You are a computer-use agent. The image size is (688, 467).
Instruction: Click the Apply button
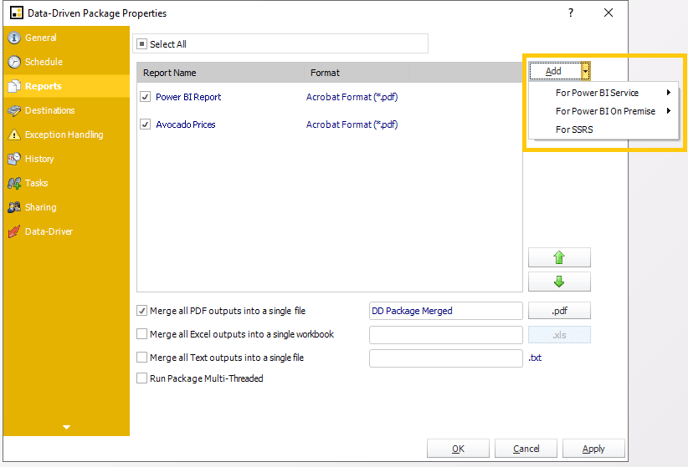coord(593,449)
